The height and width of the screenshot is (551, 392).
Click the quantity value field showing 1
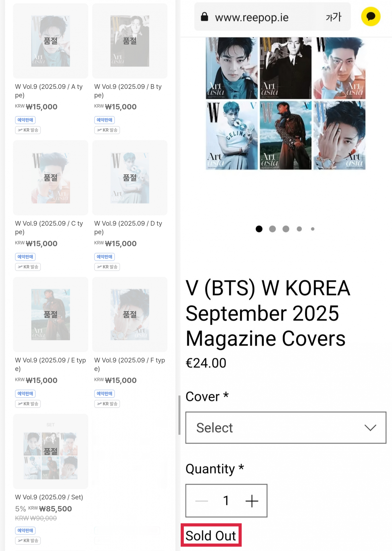click(x=226, y=501)
